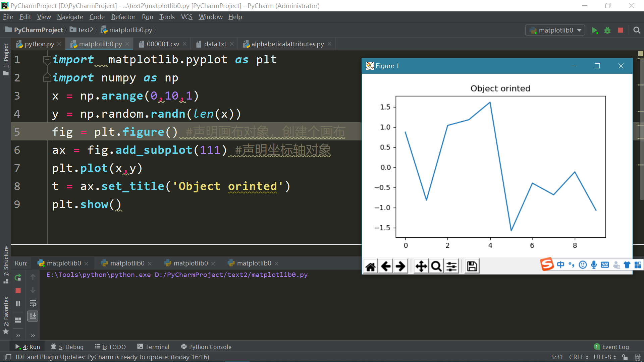Open the File menu
The width and height of the screenshot is (644, 362).
coord(8,17)
